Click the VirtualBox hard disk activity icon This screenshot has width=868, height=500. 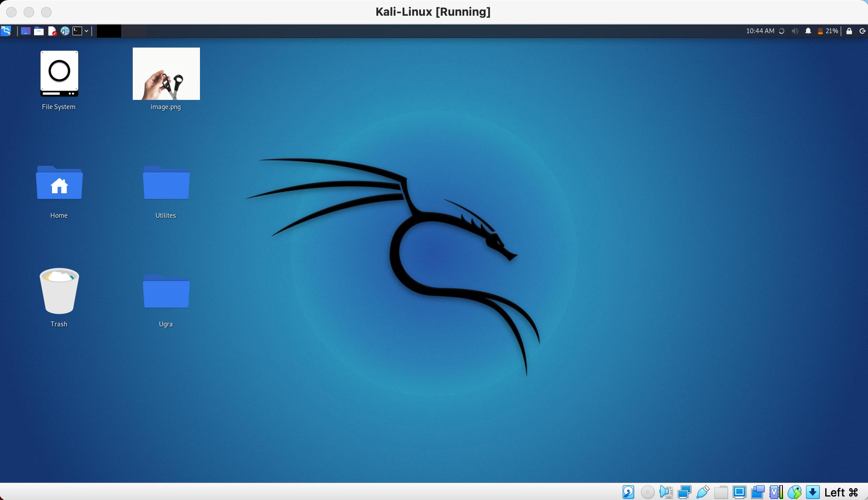pos(628,492)
